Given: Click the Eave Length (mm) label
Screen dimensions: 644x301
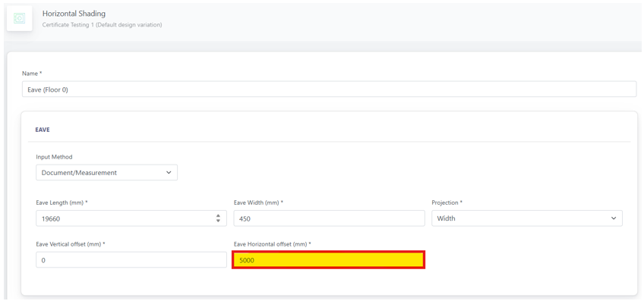Looking at the screenshot, I should (x=62, y=202).
